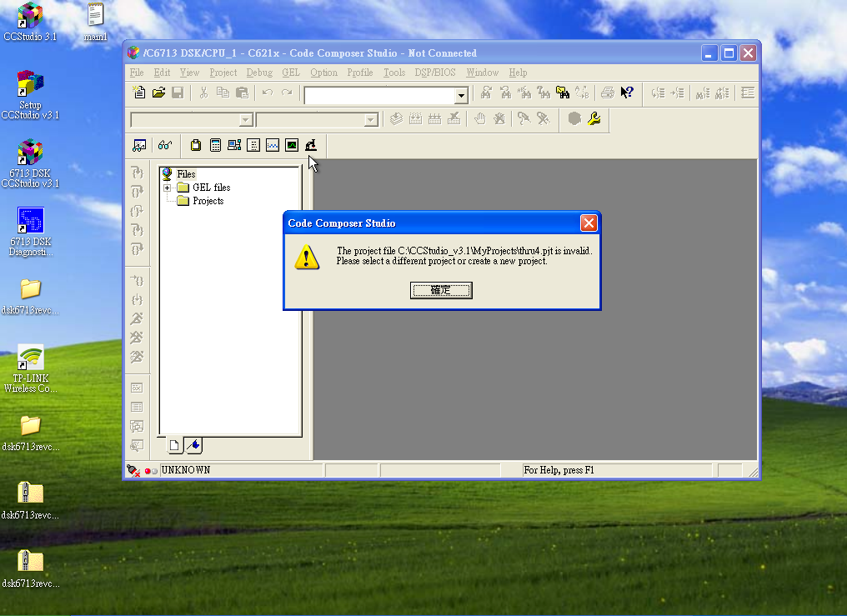Click the green signal image display icon
The width and height of the screenshot is (847, 616).
tap(292, 145)
